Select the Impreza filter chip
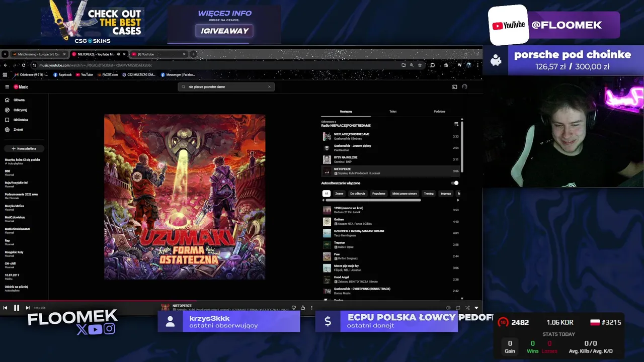Viewport: 644px width, 362px height. (x=446, y=194)
